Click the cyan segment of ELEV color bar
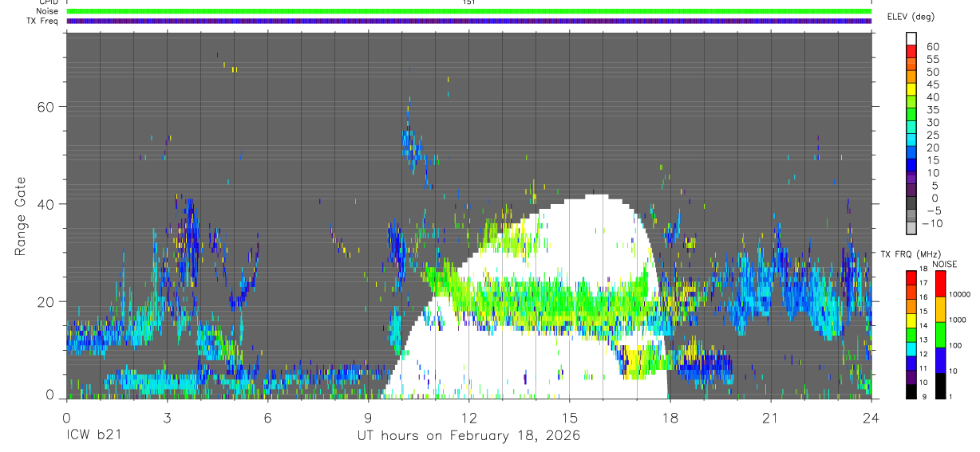Image resolution: width=980 pixels, height=452 pixels. pos(911,140)
